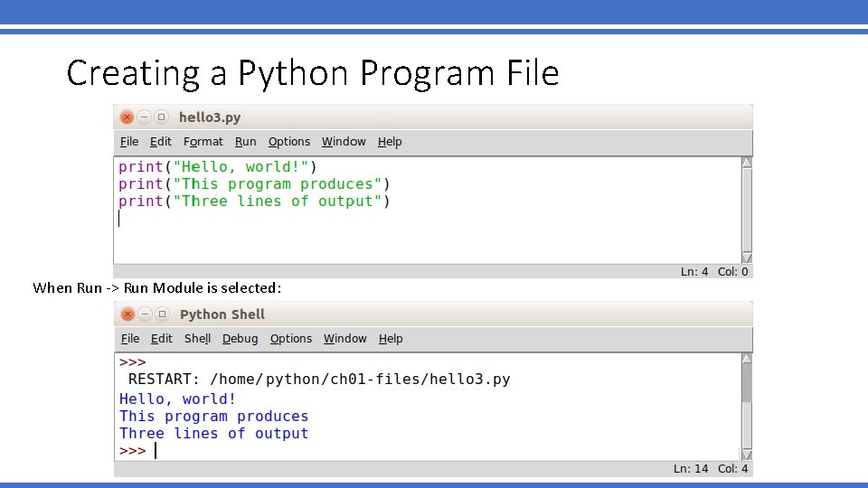Open File menu in hello3.py window
The image size is (868, 488).
click(129, 142)
